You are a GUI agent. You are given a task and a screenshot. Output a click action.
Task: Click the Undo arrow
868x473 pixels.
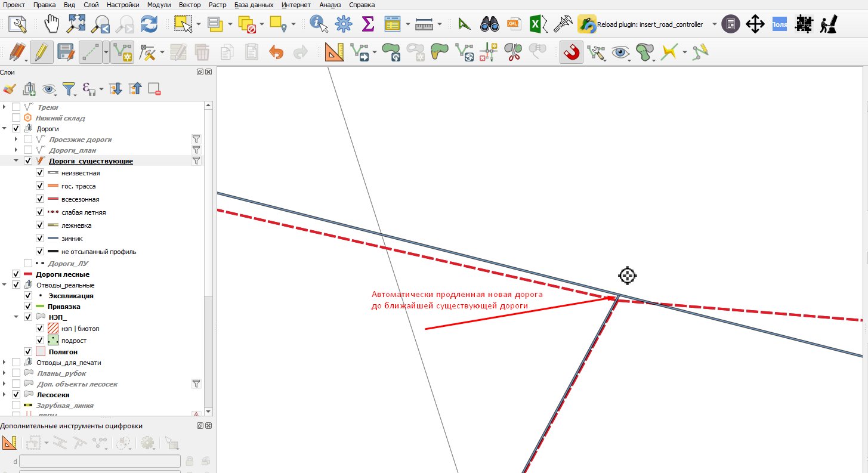(x=276, y=52)
